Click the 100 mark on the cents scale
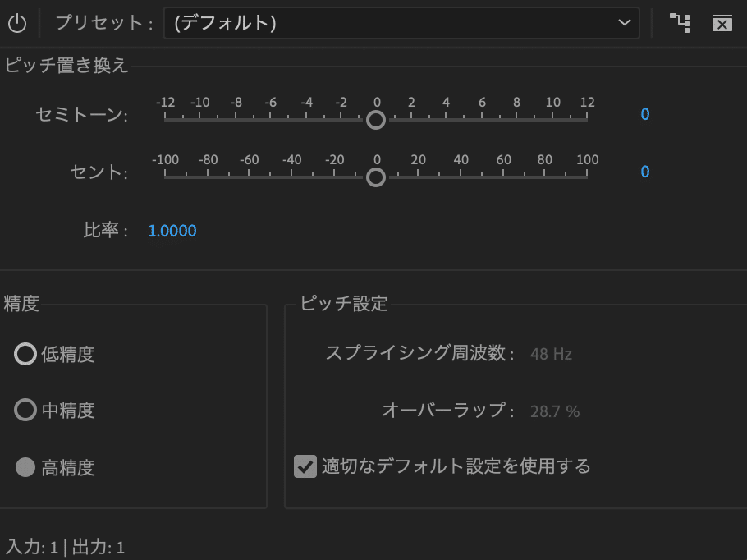This screenshot has height=560, width=747. tap(587, 159)
